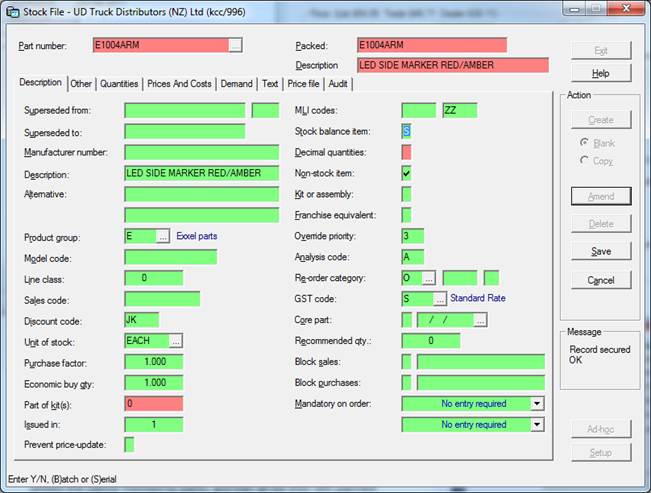This screenshot has height=493, width=651.
Task: Open the Quantities tab
Action: 119,84
